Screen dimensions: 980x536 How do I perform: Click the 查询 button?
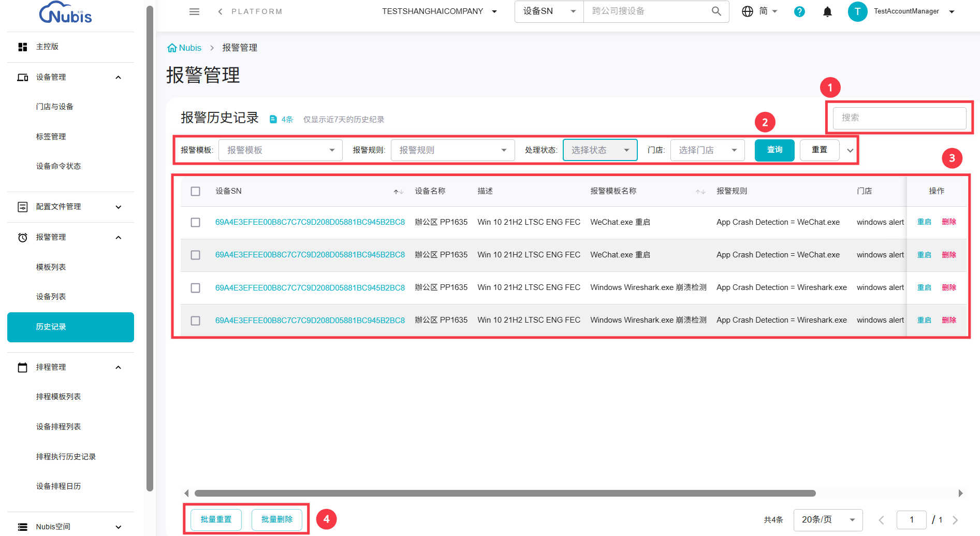tap(774, 150)
